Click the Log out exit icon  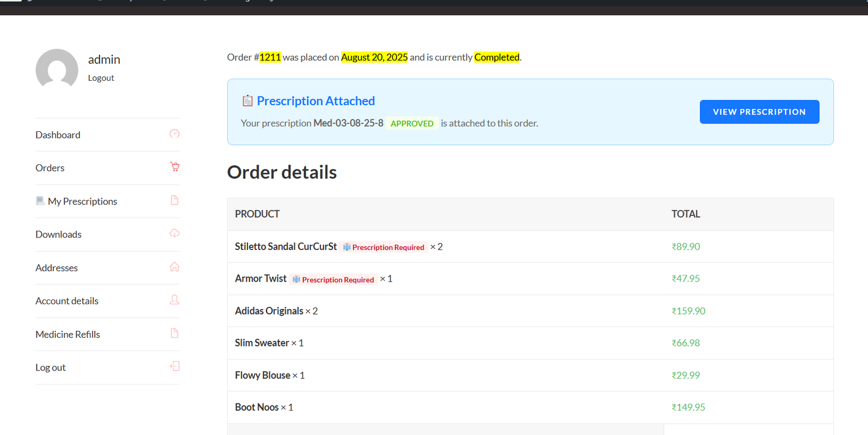(174, 367)
